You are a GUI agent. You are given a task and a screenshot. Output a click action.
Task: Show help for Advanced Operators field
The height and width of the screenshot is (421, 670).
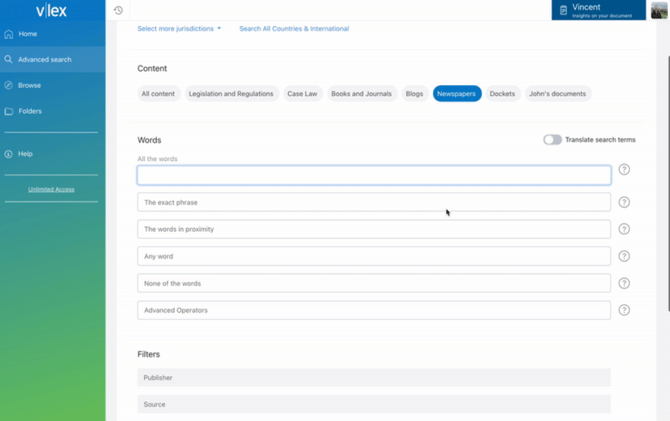coord(624,310)
